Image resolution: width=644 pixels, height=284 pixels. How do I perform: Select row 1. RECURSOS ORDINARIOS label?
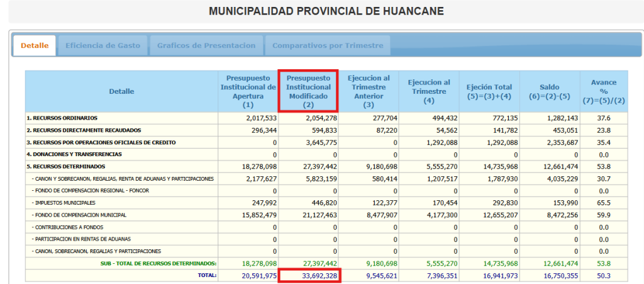click(x=63, y=118)
